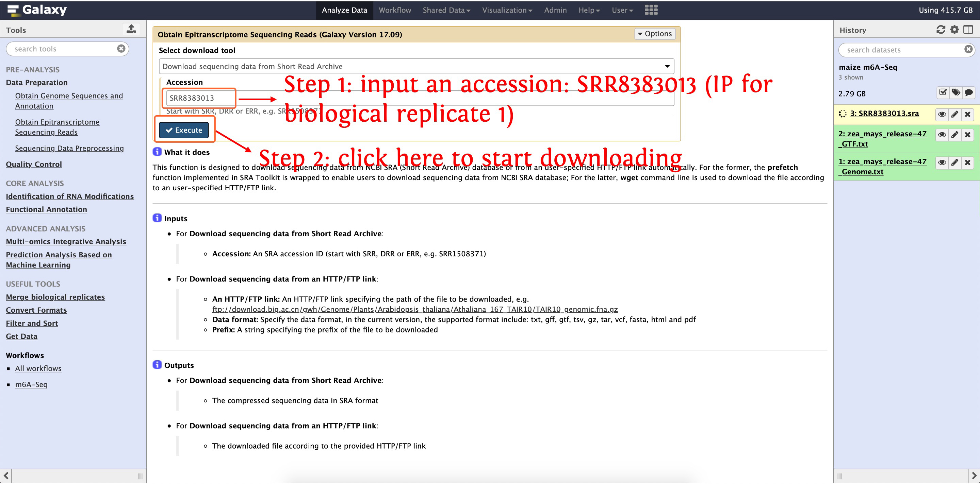This screenshot has height=485, width=980.
Task: Toggle operations on multiple datasets checkbox
Action: click(x=943, y=92)
